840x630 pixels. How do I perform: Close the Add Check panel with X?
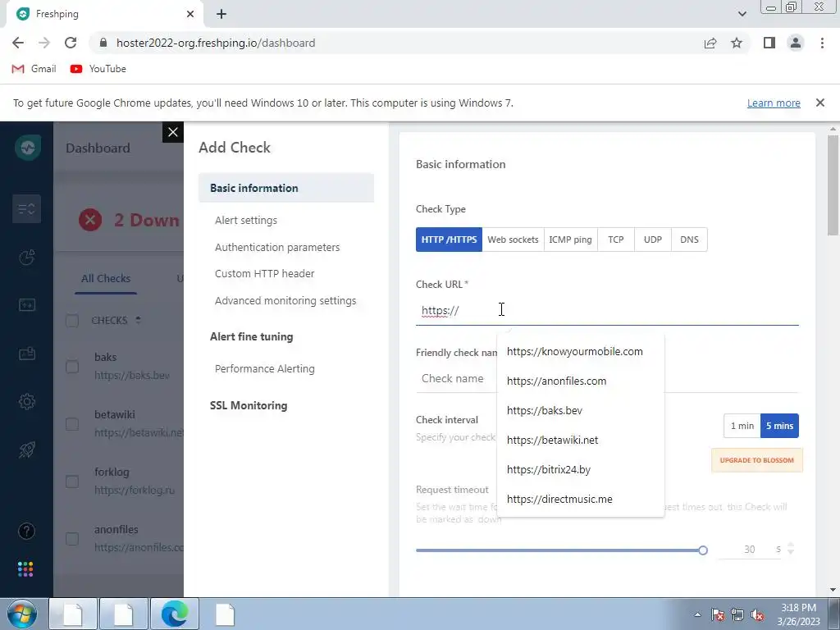point(172,132)
